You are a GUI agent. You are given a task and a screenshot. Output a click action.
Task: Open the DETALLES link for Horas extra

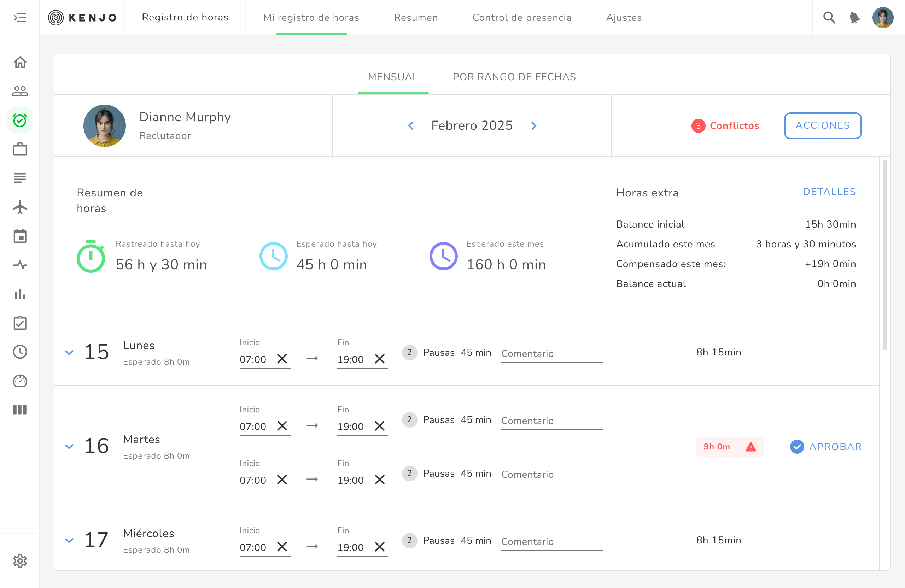click(829, 192)
